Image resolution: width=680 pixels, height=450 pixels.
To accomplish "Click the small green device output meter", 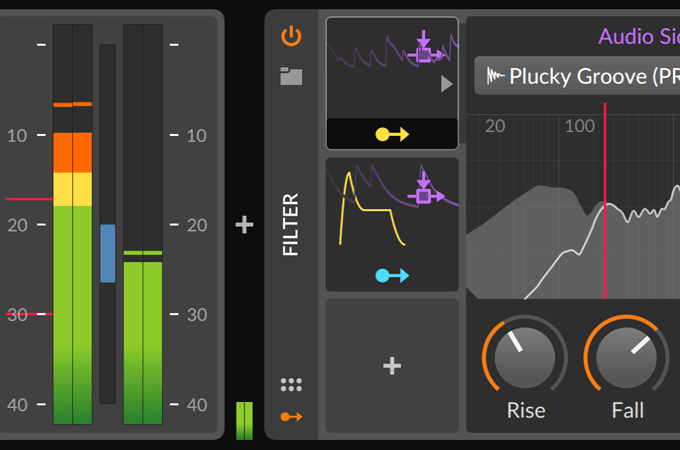I will click(244, 421).
